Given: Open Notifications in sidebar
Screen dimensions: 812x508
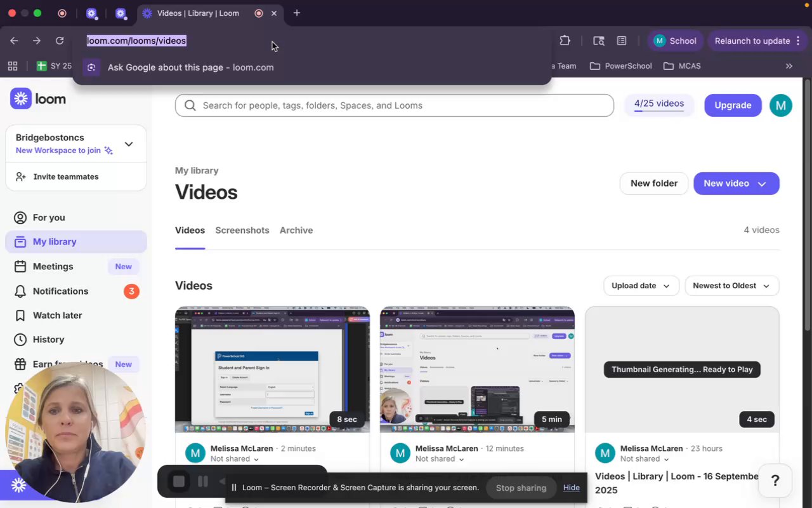Looking at the screenshot, I should (76, 291).
